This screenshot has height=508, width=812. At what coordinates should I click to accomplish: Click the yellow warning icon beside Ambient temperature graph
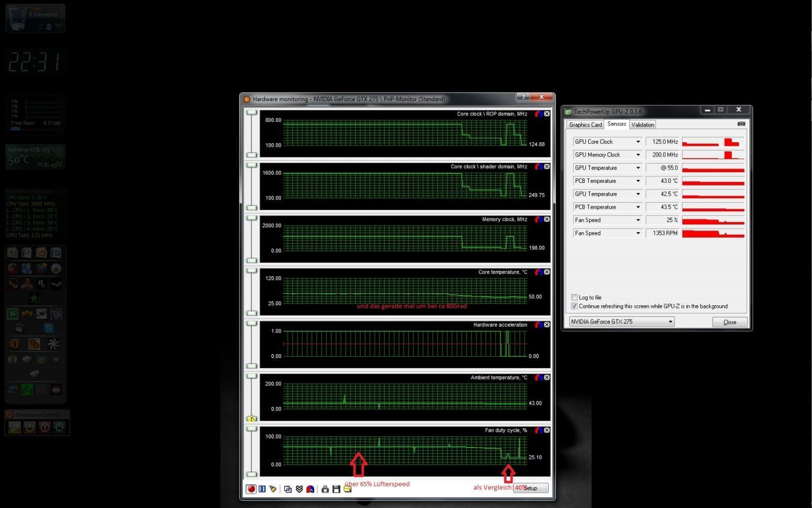point(251,419)
